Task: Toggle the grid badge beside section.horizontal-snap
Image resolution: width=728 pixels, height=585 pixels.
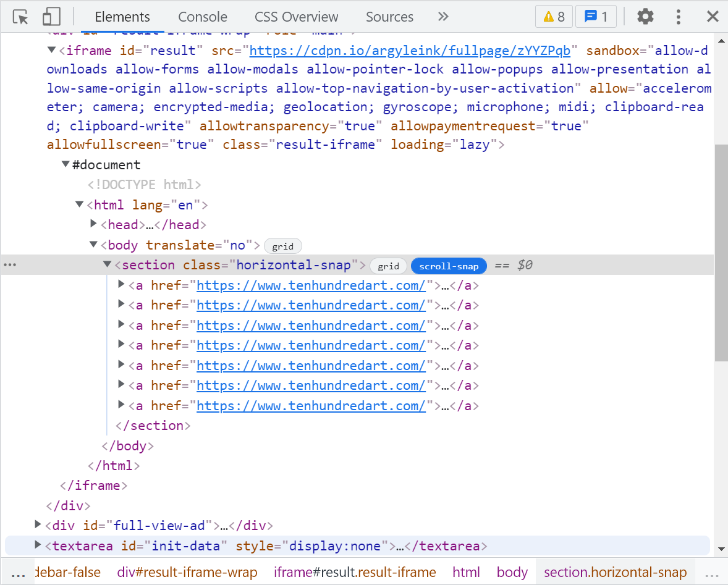Action: click(x=388, y=266)
